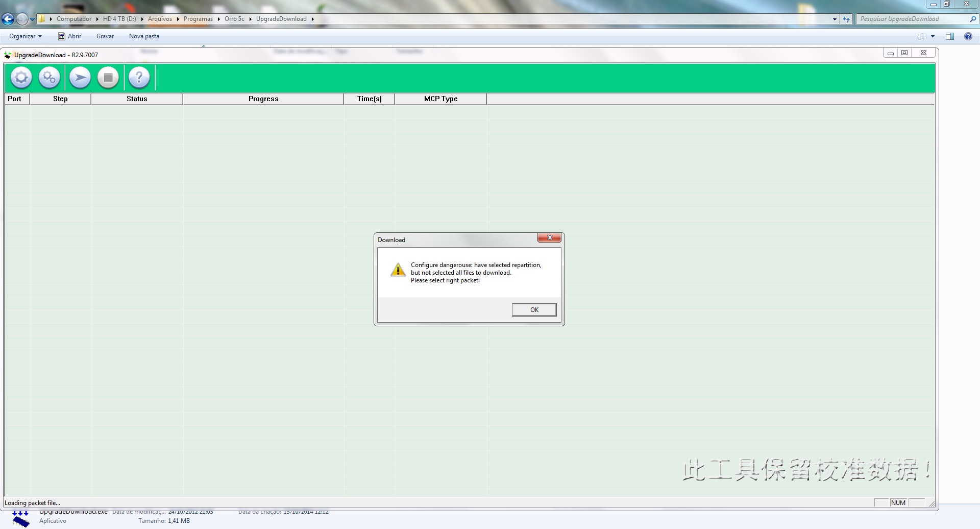Screen dimensions: 980x529
Task: Expand the address bar history dropdown
Action: tap(835, 19)
